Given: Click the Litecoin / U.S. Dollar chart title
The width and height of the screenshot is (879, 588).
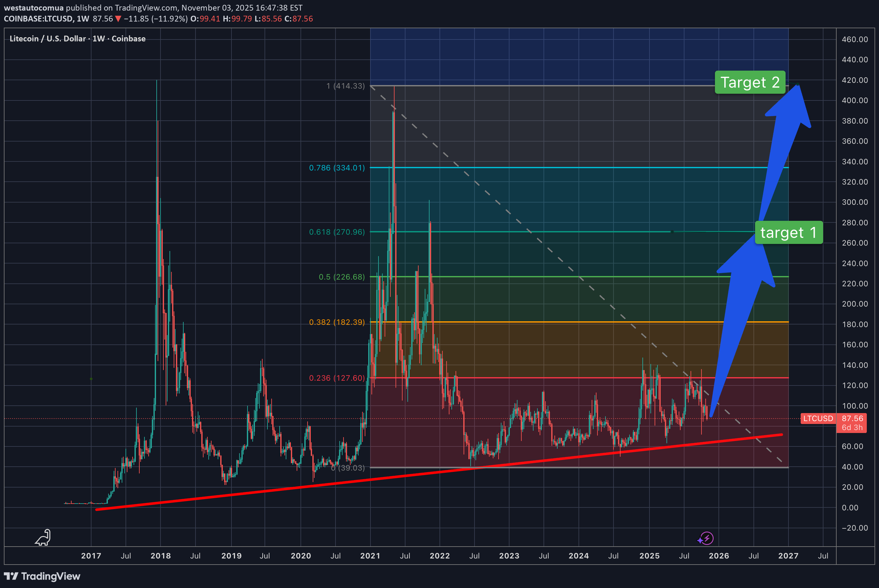Looking at the screenshot, I should tap(48, 39).
